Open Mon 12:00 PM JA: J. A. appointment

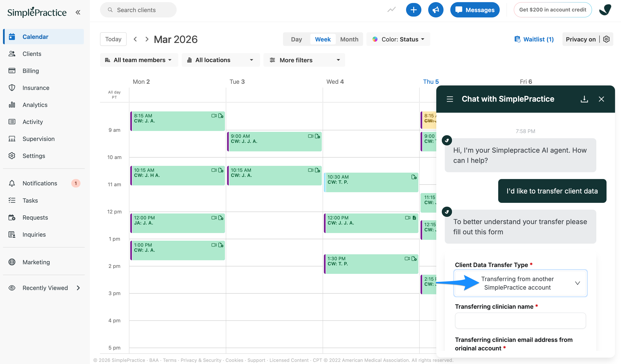coord(177,223)
